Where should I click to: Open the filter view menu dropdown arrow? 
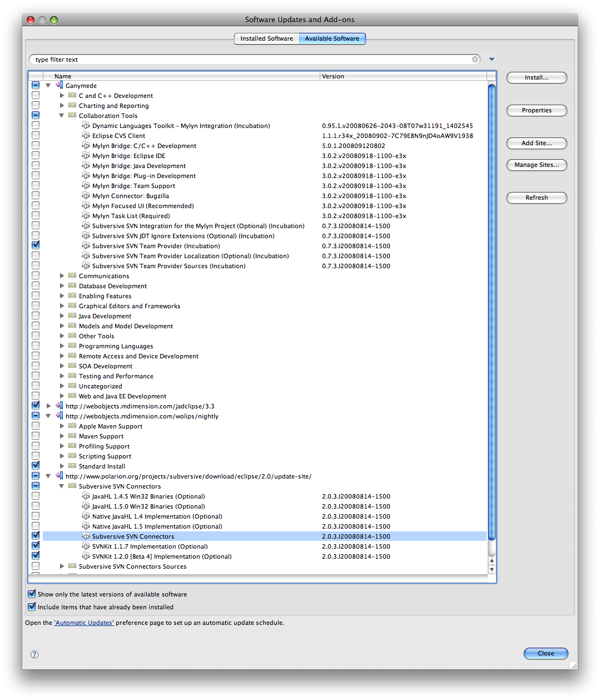coord(492,60)
